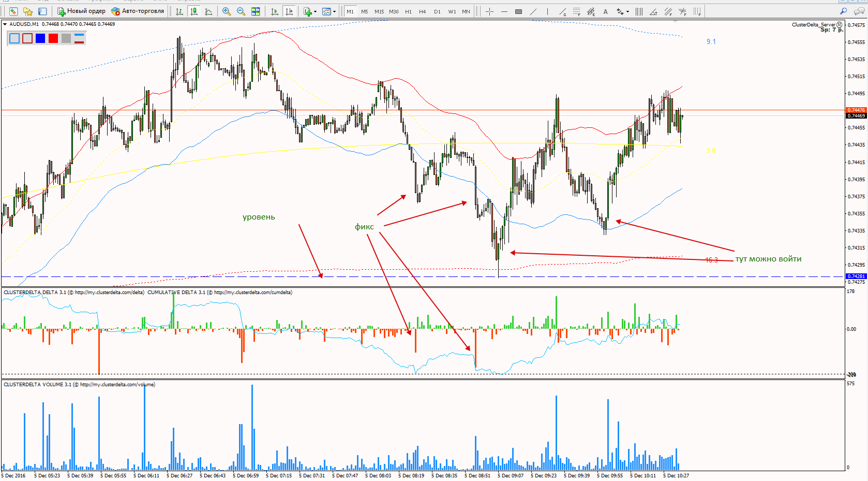Screen dimensions: 868x481
Task: Select the text label tool
Action: click(x=605, y=11)
